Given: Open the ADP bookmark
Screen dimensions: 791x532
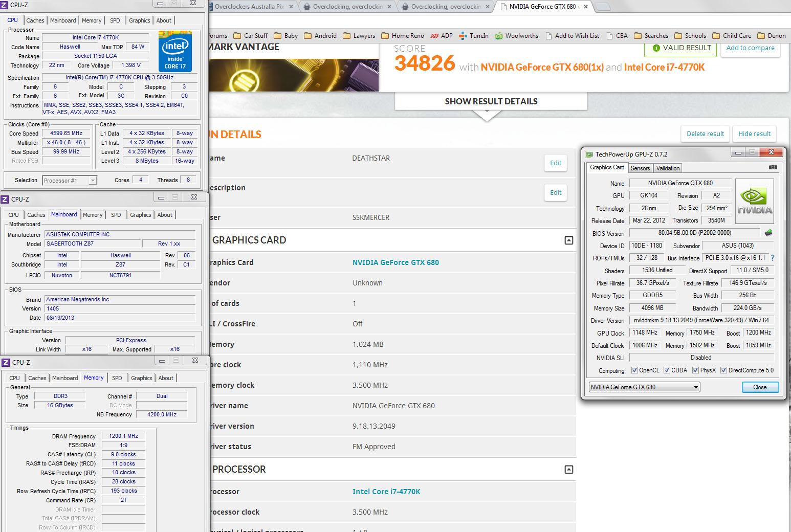Looking at the screenshot, I should coord(442,36).
